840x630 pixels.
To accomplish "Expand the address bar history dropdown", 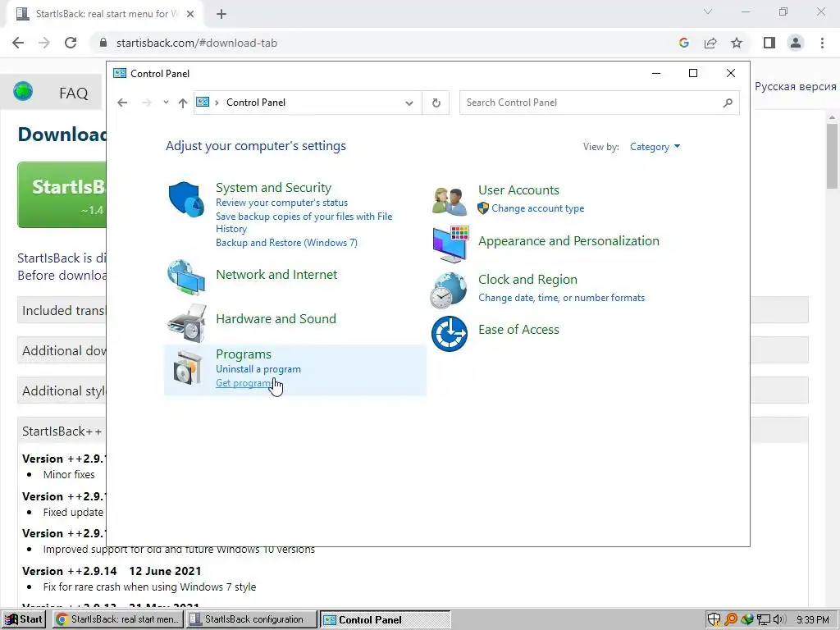I will click(x=409, y=103).
